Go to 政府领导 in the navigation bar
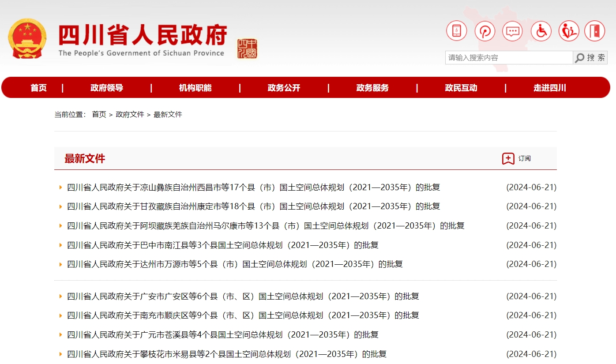Screen dimensions: 616x364 click(x=107, y=88)
